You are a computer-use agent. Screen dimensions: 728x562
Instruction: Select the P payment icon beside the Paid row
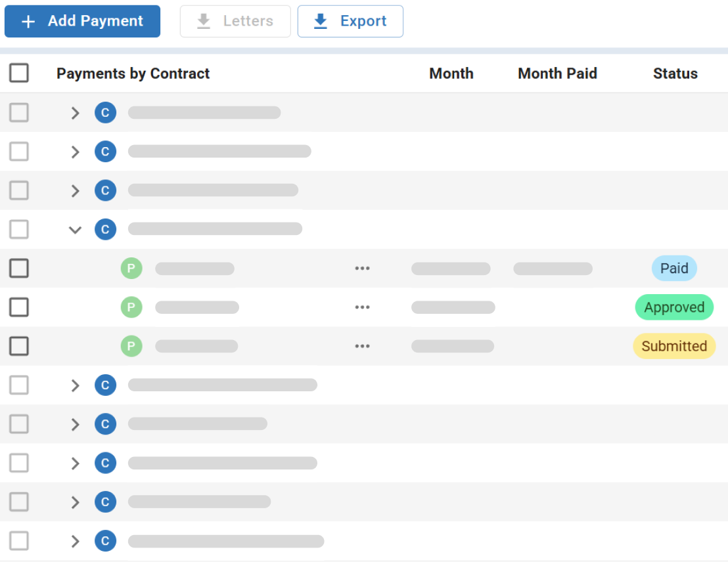point(131,268)
